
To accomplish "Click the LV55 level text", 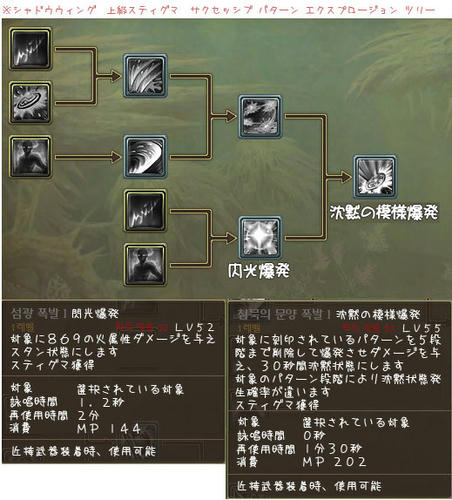I will (422, 328).
